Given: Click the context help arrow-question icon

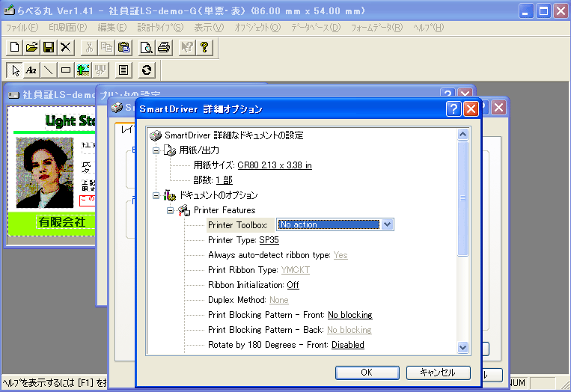Looking at the screenshot, I should click(187, 47).
